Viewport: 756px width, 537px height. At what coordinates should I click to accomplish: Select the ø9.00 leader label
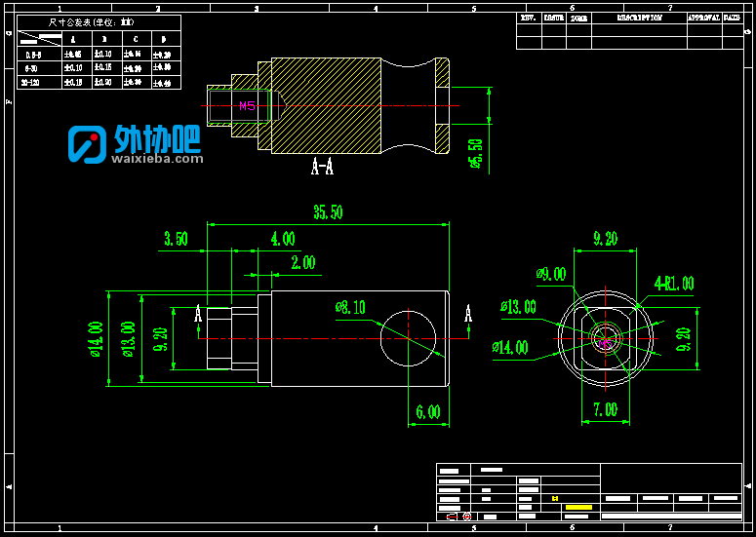[551, 274]
